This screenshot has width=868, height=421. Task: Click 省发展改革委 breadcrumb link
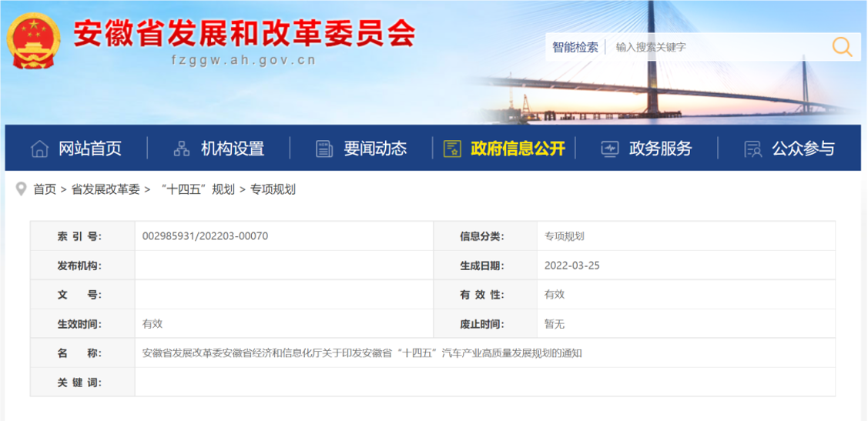(106, 189)
